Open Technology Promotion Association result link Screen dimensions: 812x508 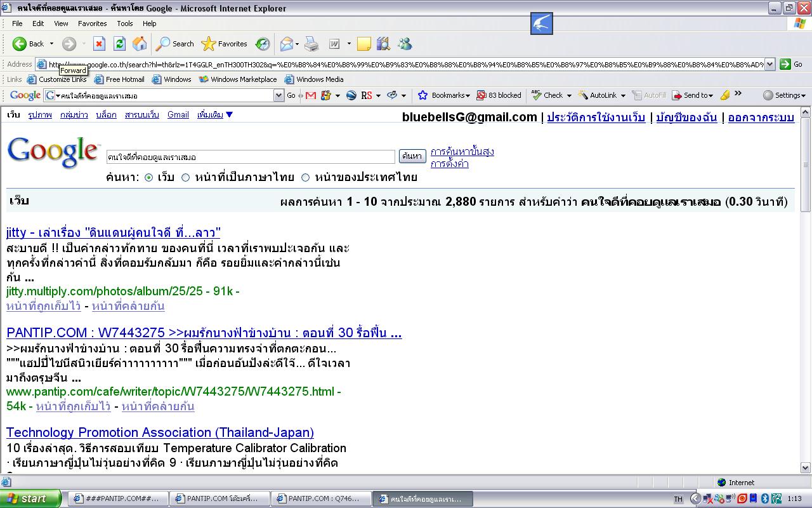click(160, 432)
